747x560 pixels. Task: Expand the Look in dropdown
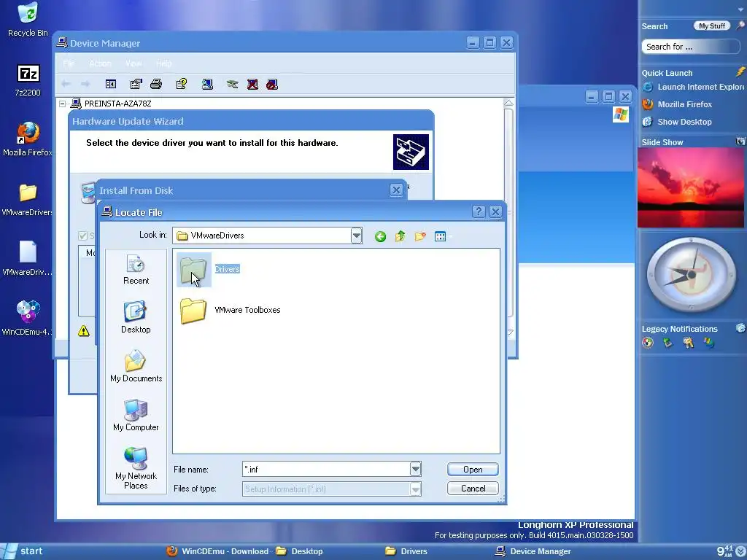pyautogui.click(x=356, y=236)
